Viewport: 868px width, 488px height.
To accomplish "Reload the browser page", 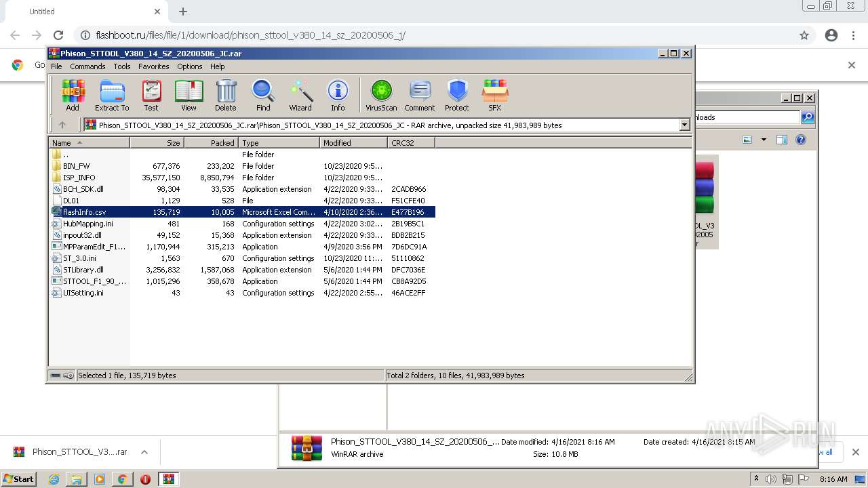I will pos(58,35).
